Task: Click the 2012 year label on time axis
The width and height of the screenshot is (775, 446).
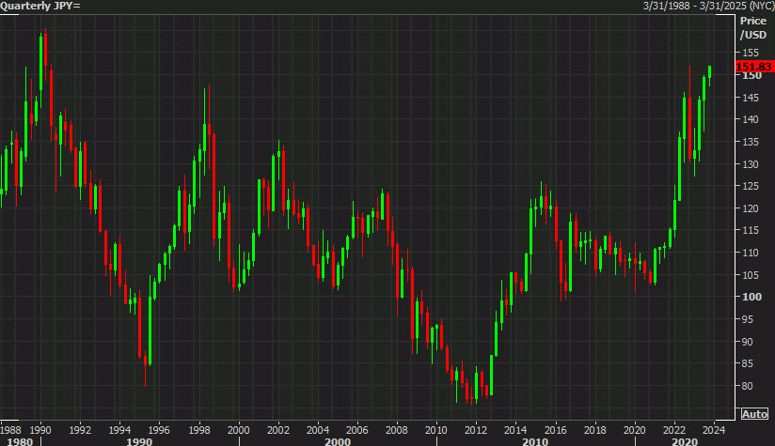Action: 476,428
